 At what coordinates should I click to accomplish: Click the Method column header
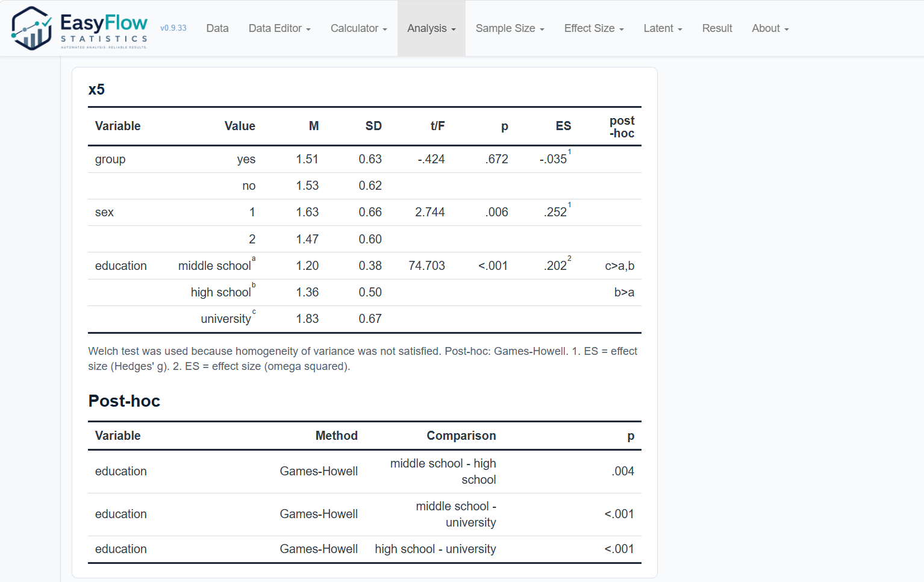[337, 436]
